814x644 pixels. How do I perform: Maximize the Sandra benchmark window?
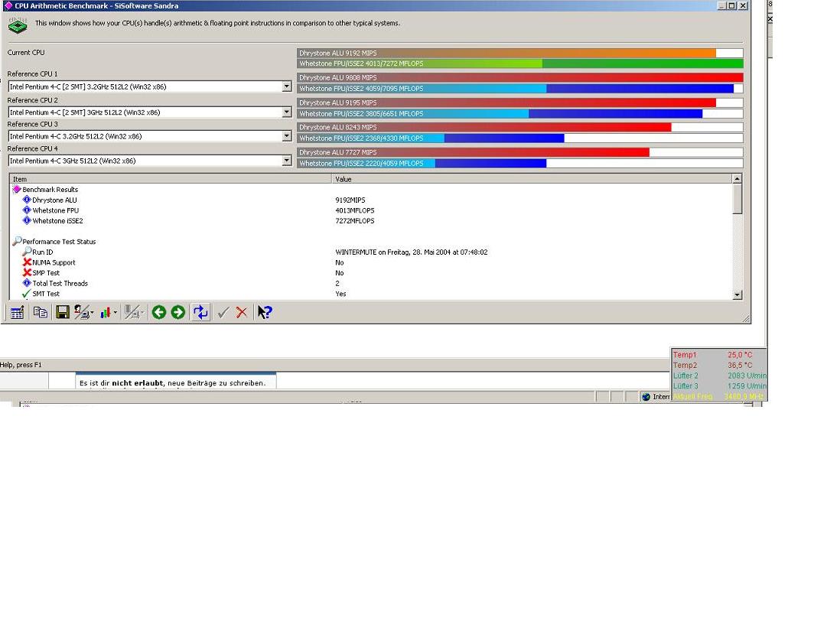coord(732,5)
